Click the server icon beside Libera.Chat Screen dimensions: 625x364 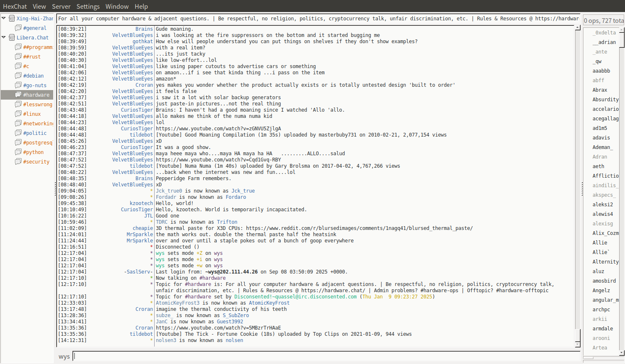coord(12,37)
